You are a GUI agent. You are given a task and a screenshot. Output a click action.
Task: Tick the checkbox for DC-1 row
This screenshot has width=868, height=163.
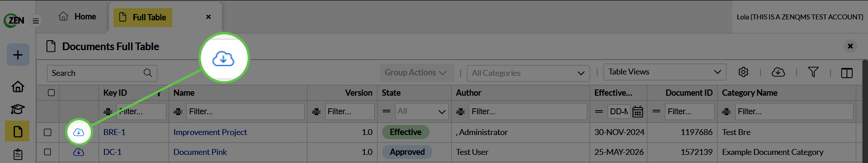(x=47, y=152)
